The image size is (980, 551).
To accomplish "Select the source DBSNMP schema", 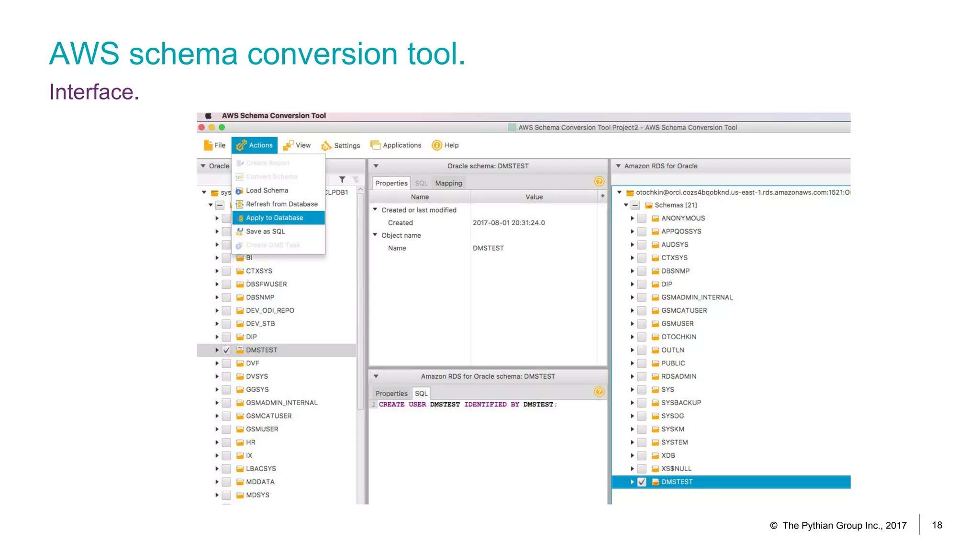I will pyautogui.click(x=260, y=298).
